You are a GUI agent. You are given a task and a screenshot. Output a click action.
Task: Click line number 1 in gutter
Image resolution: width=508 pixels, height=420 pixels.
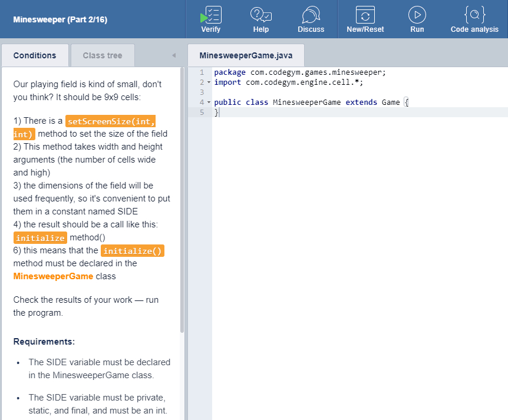[x=201, y=72]
